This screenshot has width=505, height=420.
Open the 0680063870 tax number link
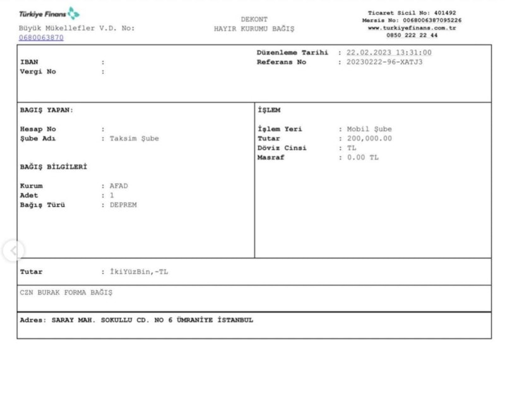[41, 38]
